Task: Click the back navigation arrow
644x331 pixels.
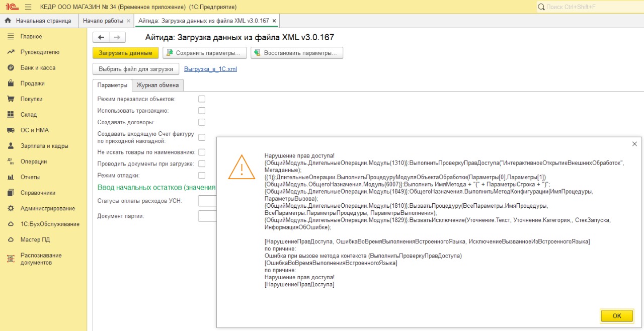Action: click(102, 37)
